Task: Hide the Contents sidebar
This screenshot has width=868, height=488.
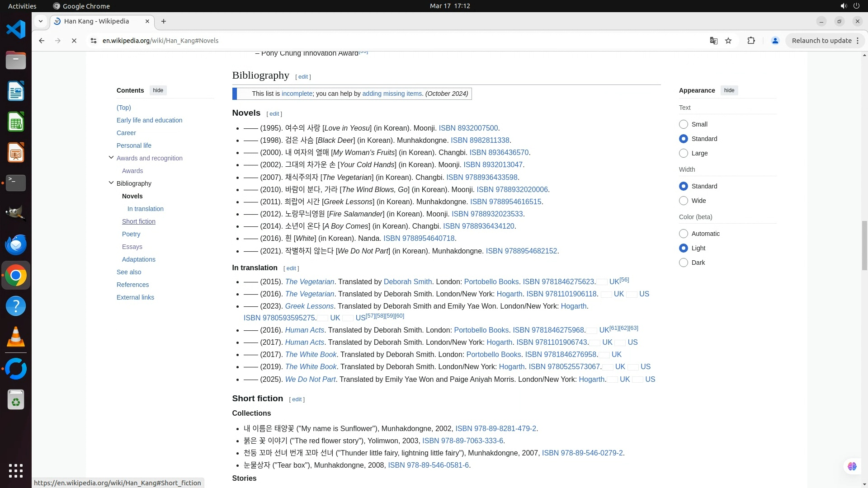Action: point(158,90)
